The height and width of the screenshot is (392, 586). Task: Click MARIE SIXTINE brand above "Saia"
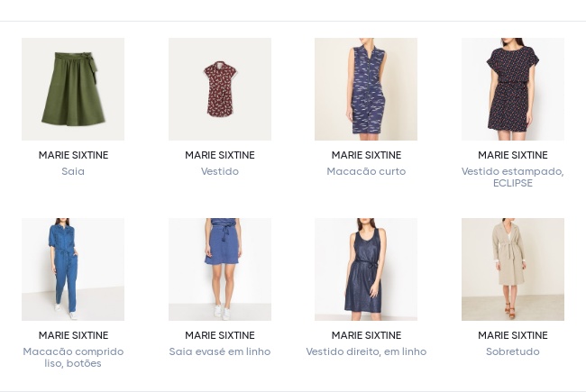click(x=73, y=155)
